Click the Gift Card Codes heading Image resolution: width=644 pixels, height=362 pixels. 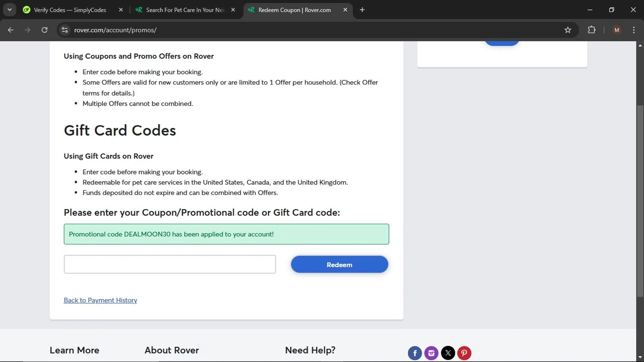coord(120,131)
